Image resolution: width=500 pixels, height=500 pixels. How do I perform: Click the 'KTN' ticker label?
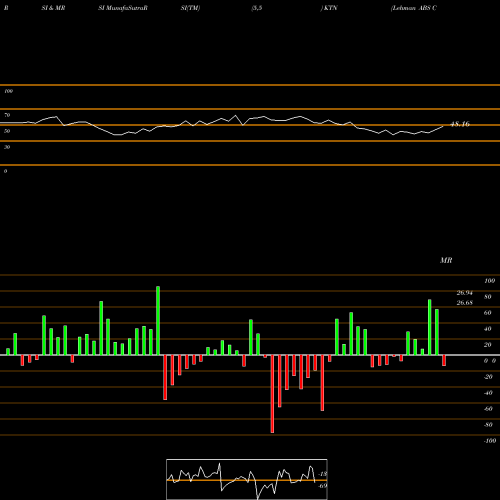[x=330, y=8]
